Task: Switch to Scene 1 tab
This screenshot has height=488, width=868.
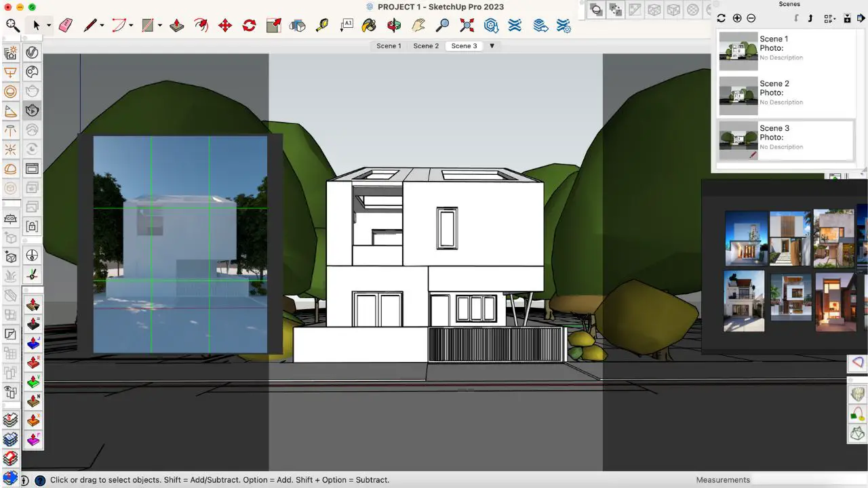Action: pos(389,46)
